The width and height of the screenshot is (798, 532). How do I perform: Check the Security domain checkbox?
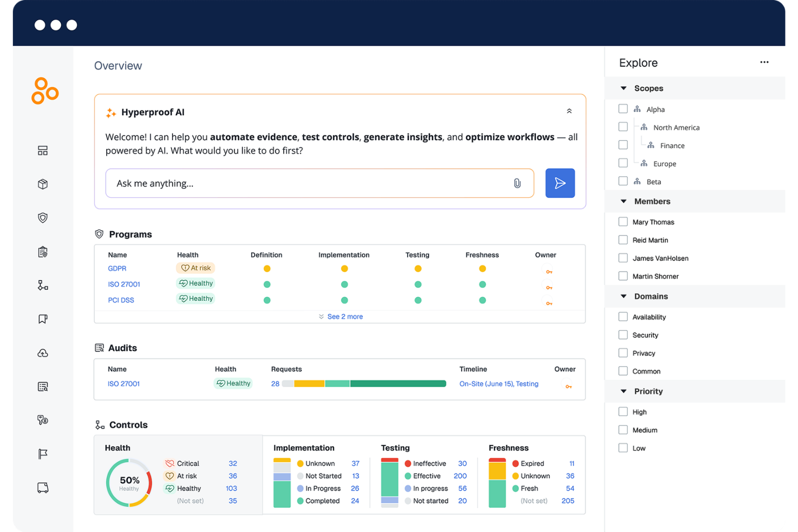point(623,335)
